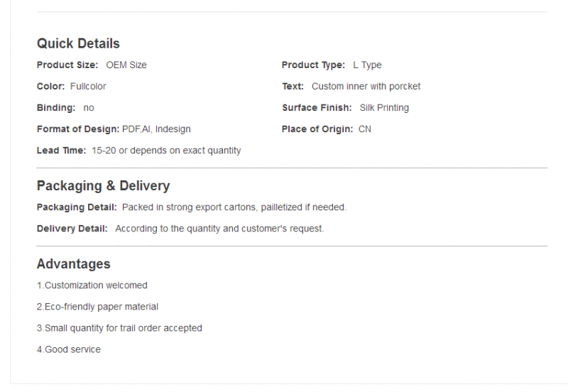The height and width of the screenshot is (392, 568).
Task: Select the Customization welcomed list item
Action: pyautogui.click(x=92, y=285)
